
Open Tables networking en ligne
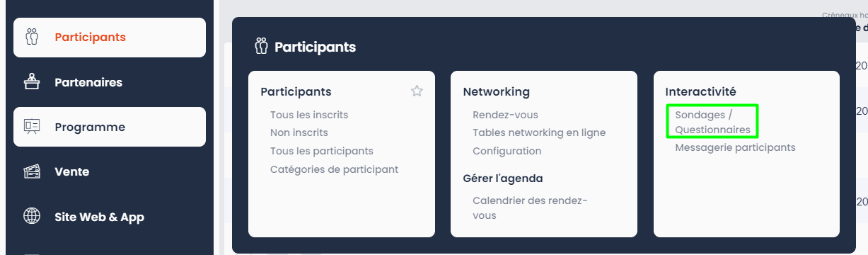coord(539,132)
